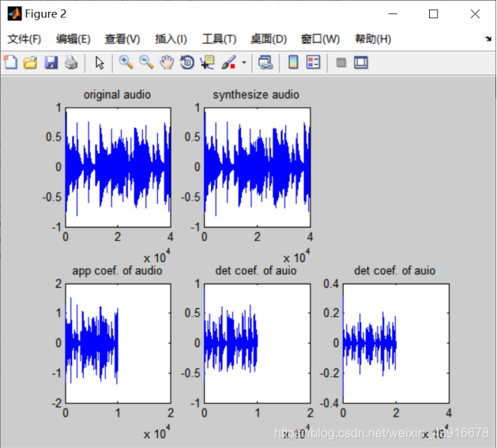Click the dock figure arrow at menu bar right
The height and width of the screenshot is (448, 497).
[488, 39]
